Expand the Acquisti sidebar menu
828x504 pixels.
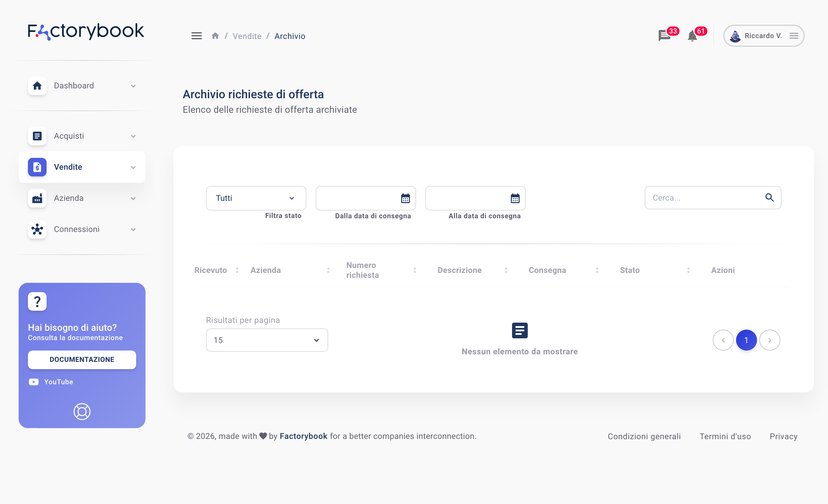pos(82,136)
